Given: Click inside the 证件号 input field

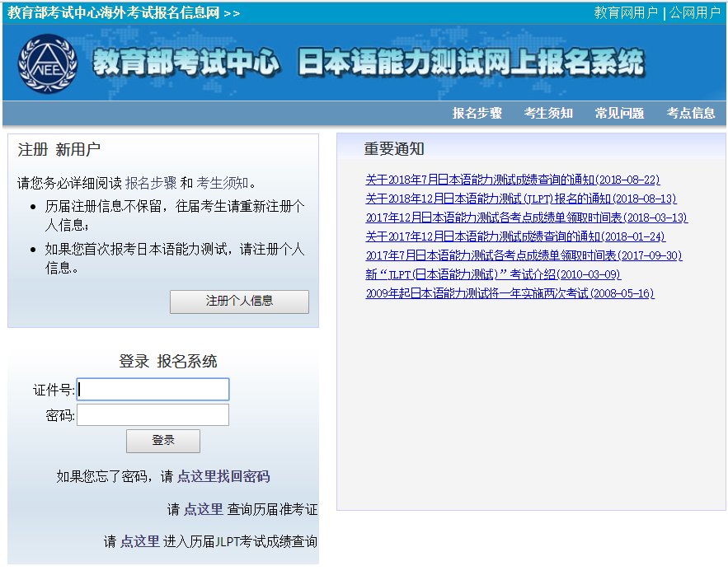Looking at the screenshot, I should click(153, 388).
